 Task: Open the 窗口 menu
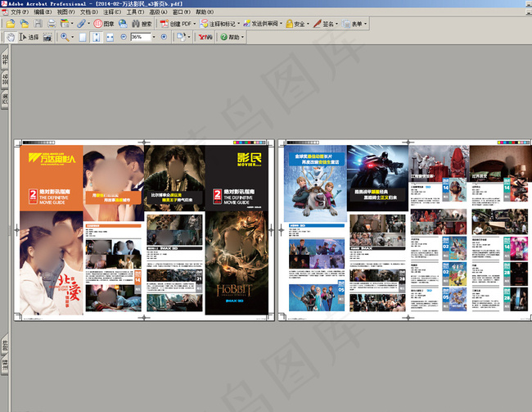click(x=182, y=12)
